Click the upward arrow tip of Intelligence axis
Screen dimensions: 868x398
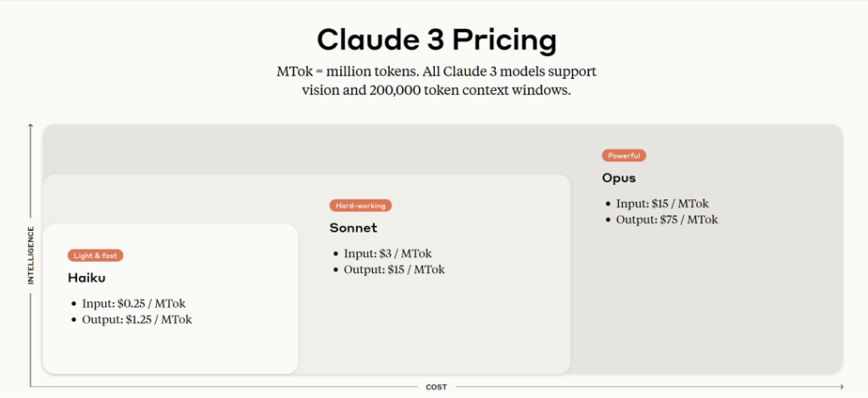pyautogui.click(x=31, y=127)
